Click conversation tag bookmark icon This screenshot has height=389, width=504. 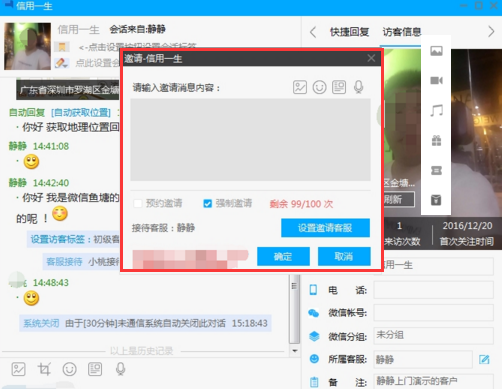(x=62, y=47)
